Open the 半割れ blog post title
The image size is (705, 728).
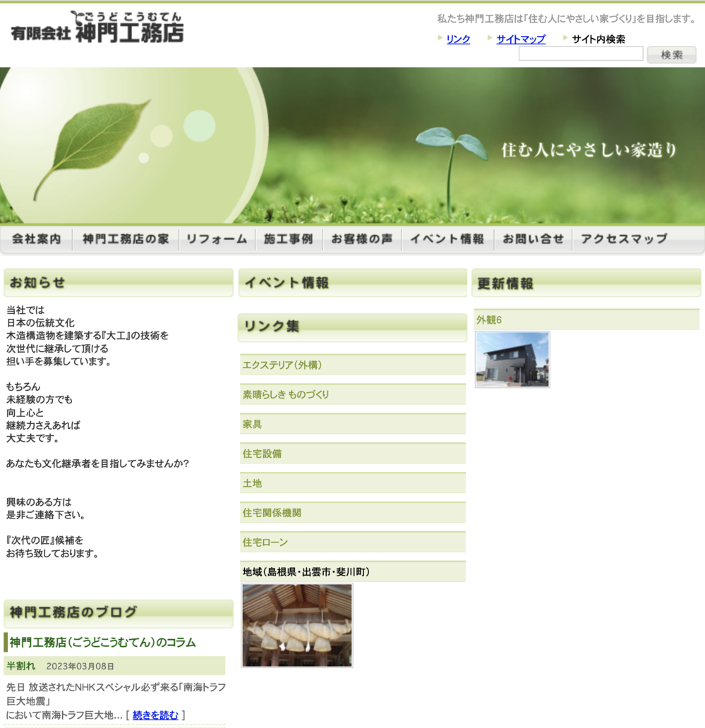click(x=21, y=666)
